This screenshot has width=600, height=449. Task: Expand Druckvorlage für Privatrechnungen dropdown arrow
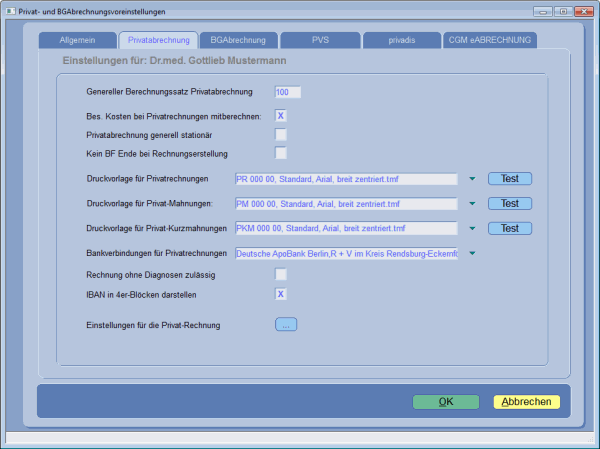(x=471, y=180)
